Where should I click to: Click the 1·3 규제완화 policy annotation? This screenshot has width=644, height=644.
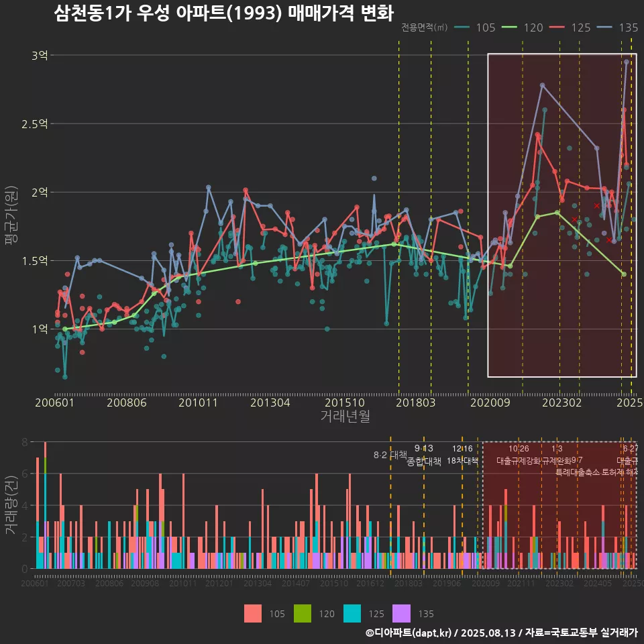pos(557,455)
